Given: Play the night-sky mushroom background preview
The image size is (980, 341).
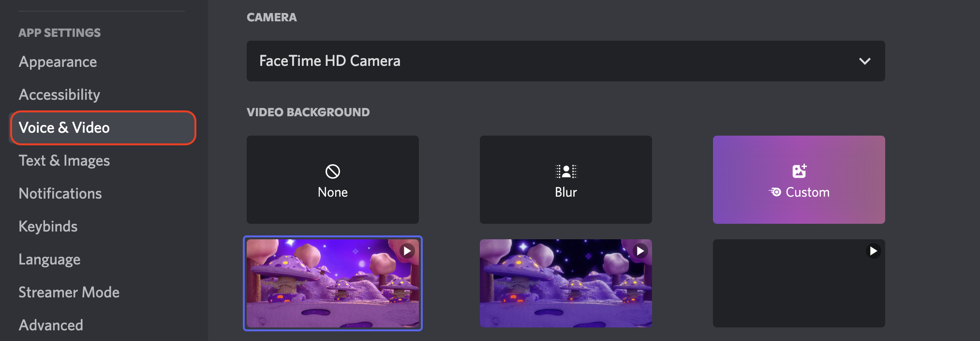Looking at the screenshot, I should pos(640,251).
